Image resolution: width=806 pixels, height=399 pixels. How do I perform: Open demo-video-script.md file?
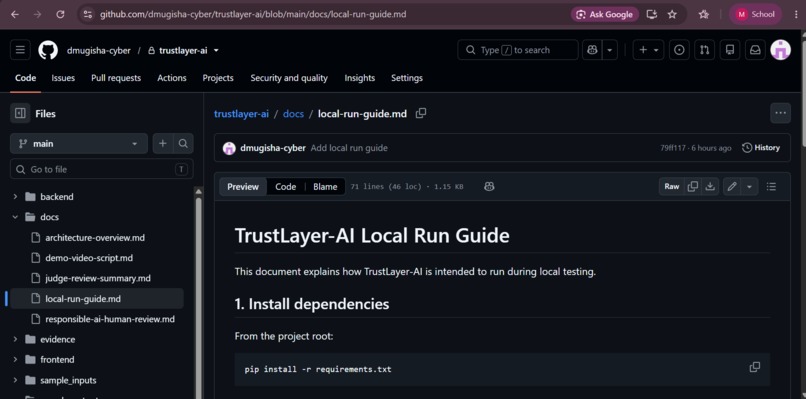[x=89, y=258]
